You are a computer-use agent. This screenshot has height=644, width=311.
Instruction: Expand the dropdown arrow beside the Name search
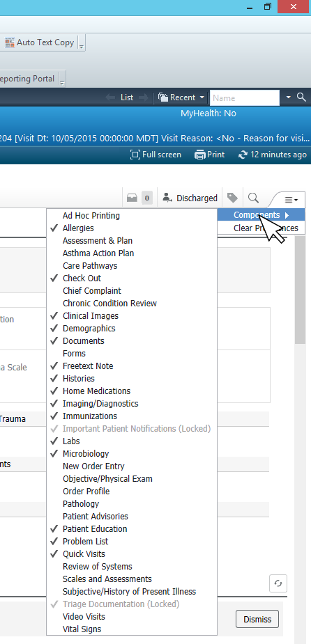(289, 97)
